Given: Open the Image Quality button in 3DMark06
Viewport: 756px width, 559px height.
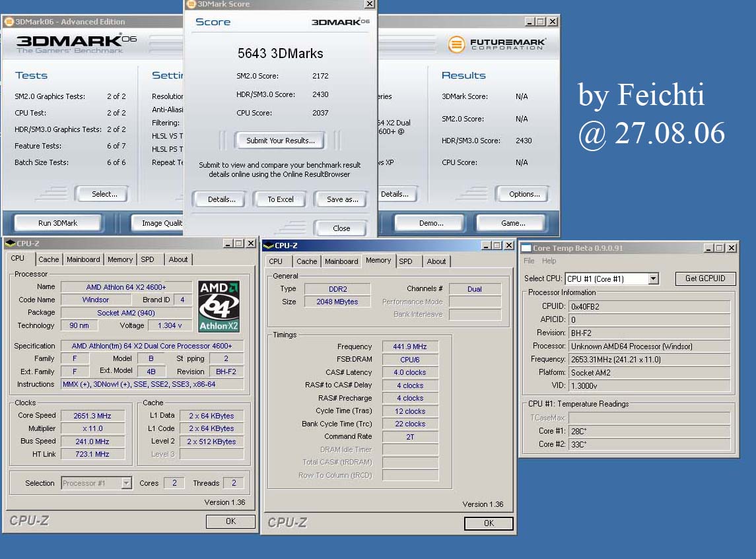Looking at the screenshot, I should click(158, 223).
